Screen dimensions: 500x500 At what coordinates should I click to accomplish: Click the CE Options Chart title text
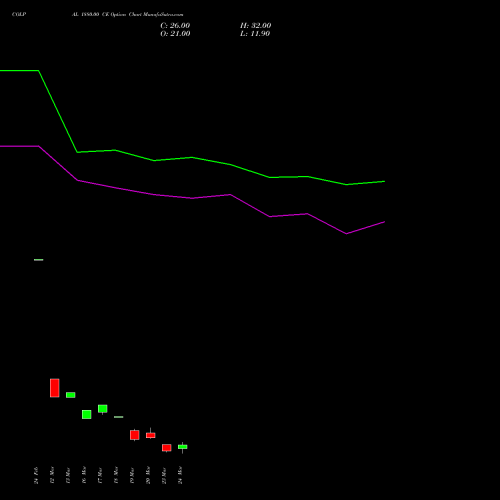click(121, 15)
